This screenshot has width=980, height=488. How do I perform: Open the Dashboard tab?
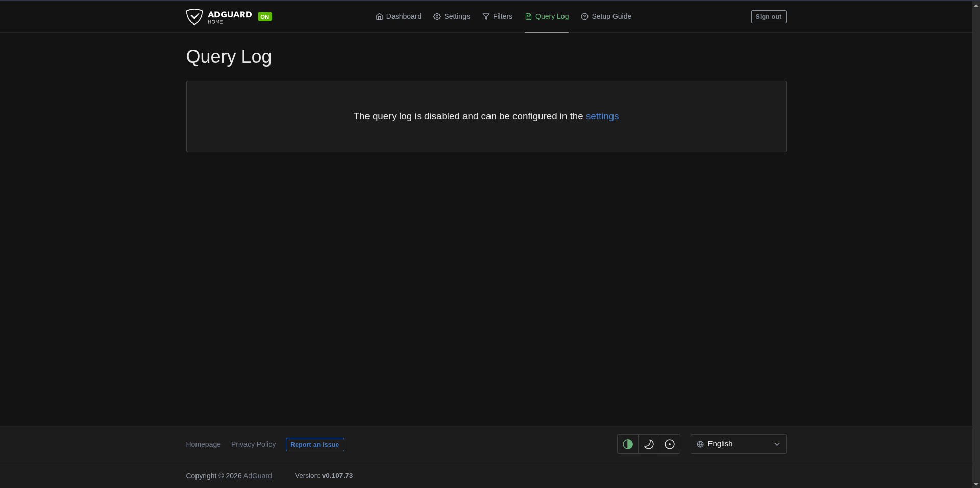399,16
